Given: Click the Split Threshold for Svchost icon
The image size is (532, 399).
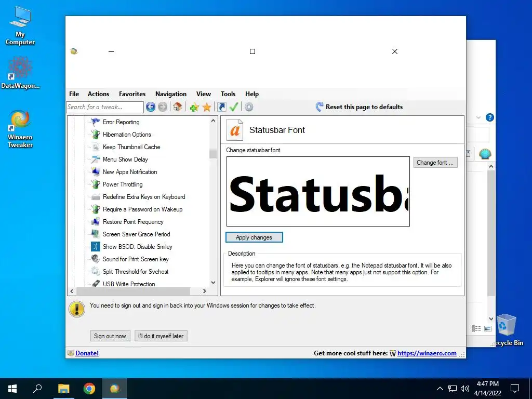Looking at the screenshot, I should coord(96,271).
